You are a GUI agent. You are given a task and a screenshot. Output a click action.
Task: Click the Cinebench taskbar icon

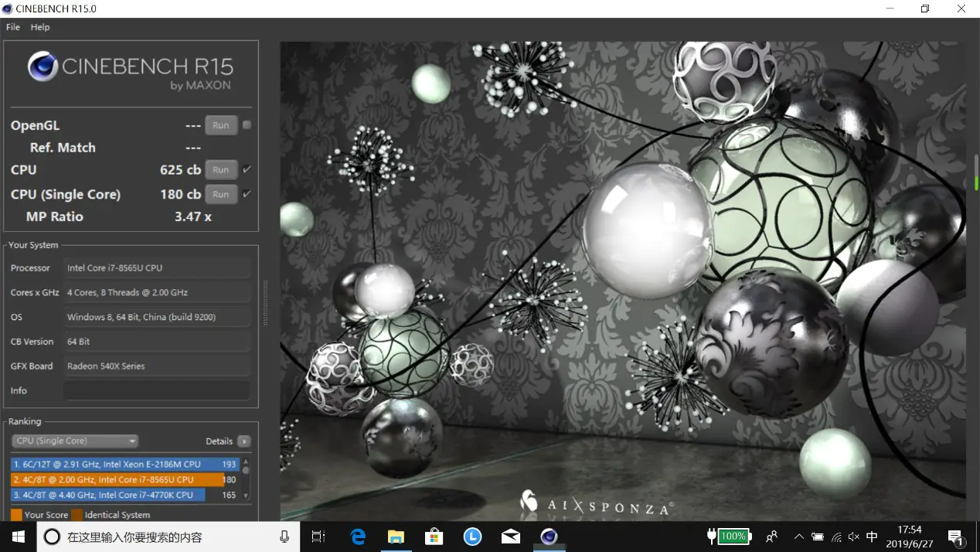(x=549, y=537)
